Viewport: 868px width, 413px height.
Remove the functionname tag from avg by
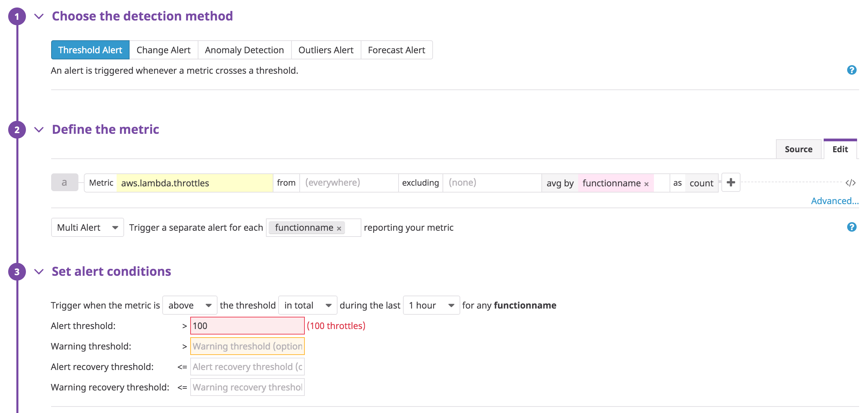point(647,184)
